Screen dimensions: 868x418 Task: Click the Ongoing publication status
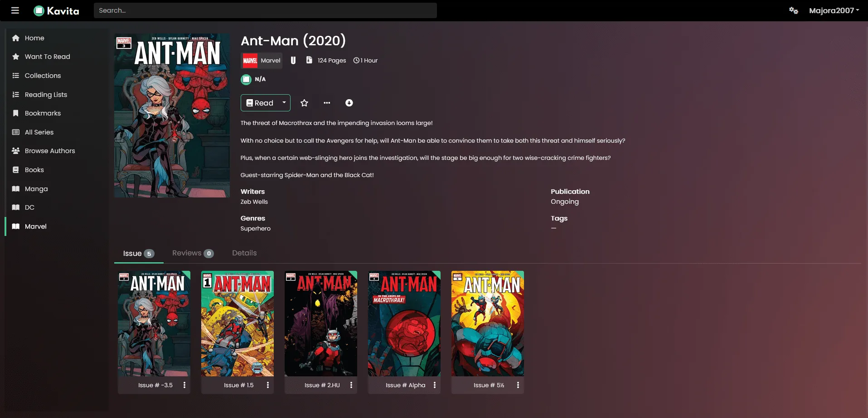tap(565, 202)
